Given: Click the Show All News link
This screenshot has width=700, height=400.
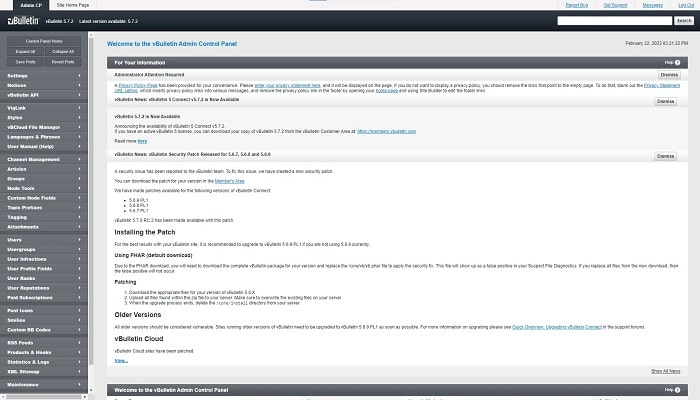Looking at the screenshot, I should [x=665, y=371].
